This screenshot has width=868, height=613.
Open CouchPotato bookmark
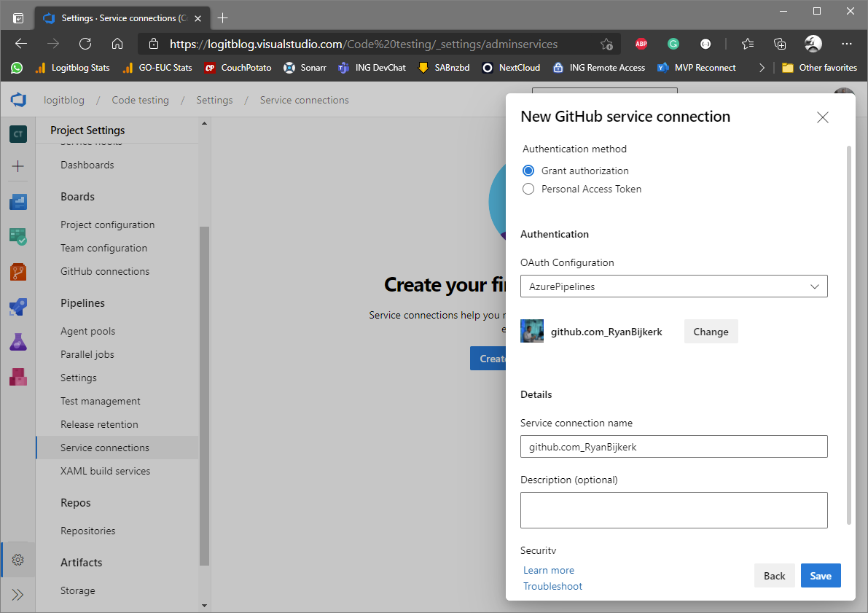tap(238, 68)
